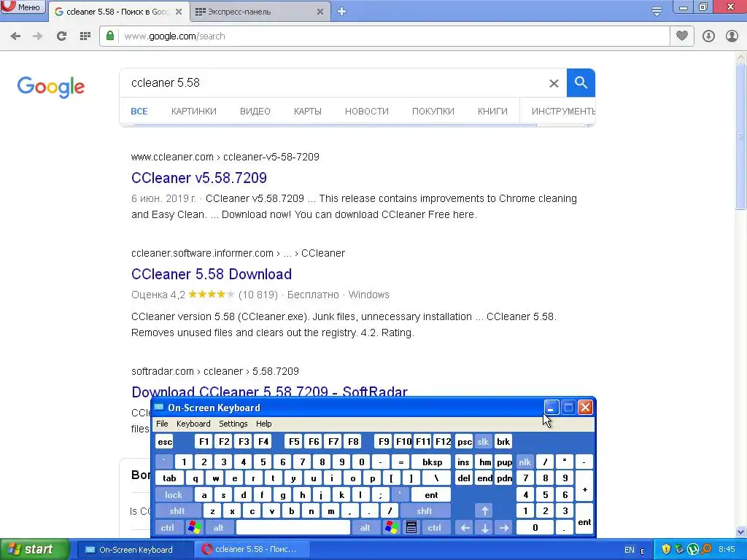
Task: Open the Opera Меню button
Action: (23, 7)
